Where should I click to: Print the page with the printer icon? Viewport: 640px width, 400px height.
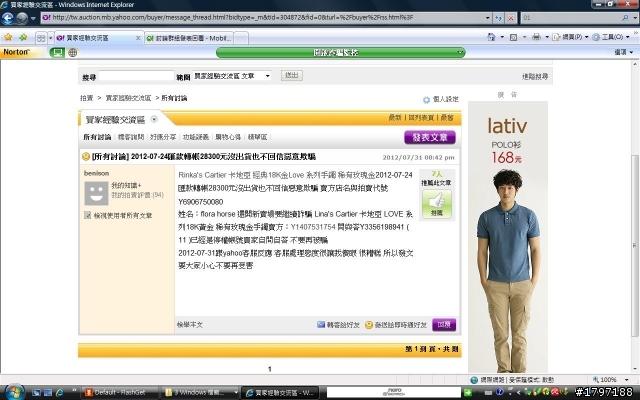[536, 37]
